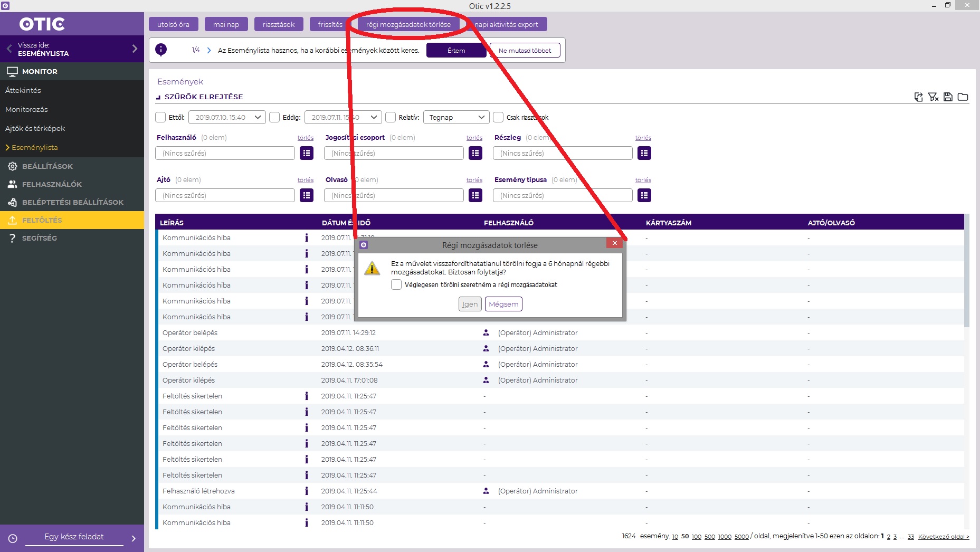The image size is (980, 552).
Task: Open the Ajtó filter list picker icon
Action: point(306,195)
